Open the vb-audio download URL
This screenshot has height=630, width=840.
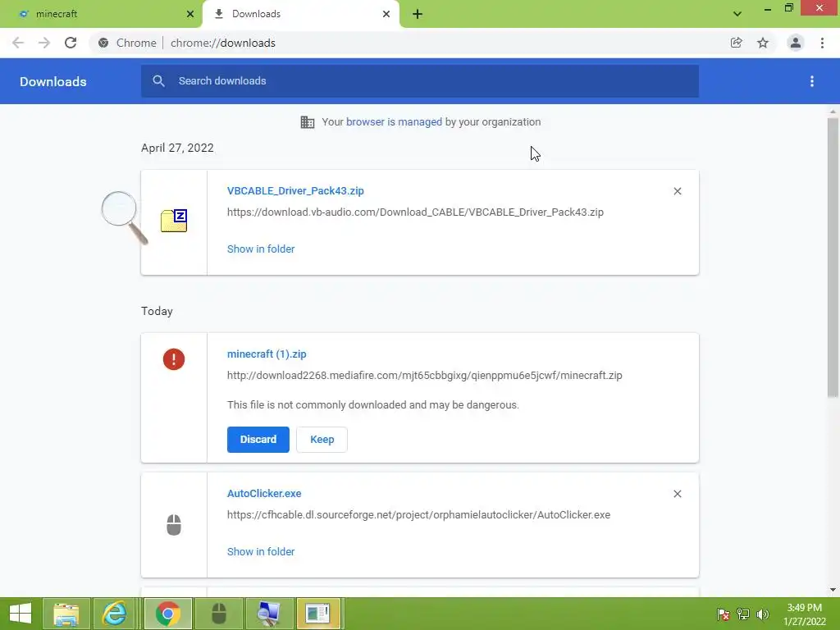pyautogui.click(x=415, y=212)
